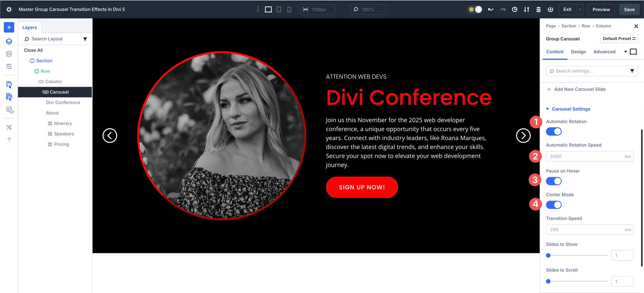The image size is (644, 293).
Task: Click the undo arrow in top bar
Action: pos(491,9)
